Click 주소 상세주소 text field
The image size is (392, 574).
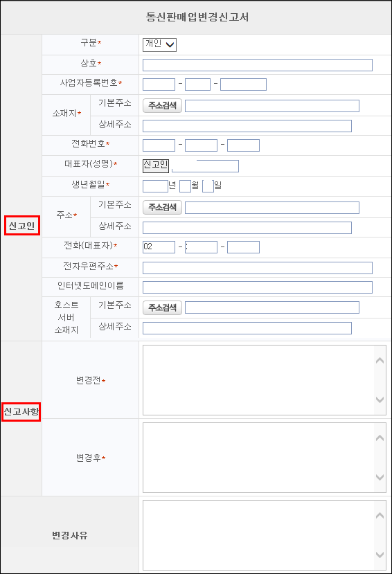(247, 227)
